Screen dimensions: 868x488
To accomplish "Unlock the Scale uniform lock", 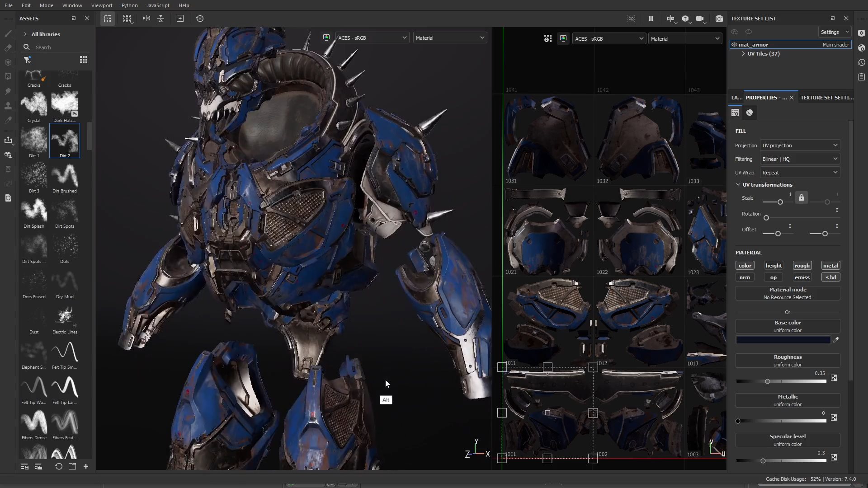I will (801, 197).
